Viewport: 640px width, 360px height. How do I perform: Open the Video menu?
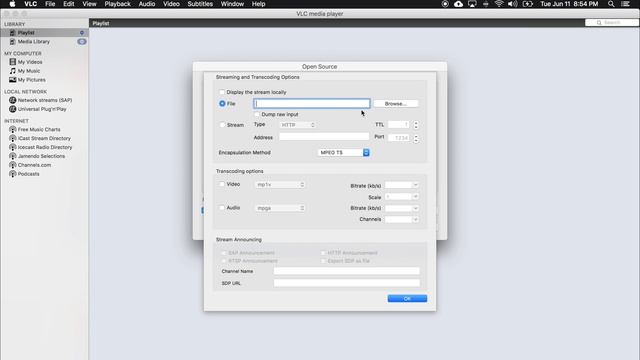(x=171, y=4)
